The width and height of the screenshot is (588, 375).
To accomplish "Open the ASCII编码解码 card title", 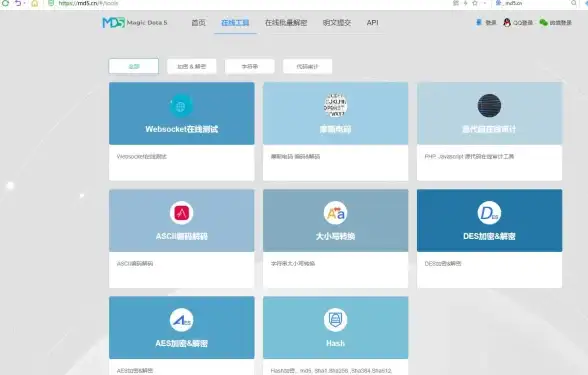I will coord(182,236).
